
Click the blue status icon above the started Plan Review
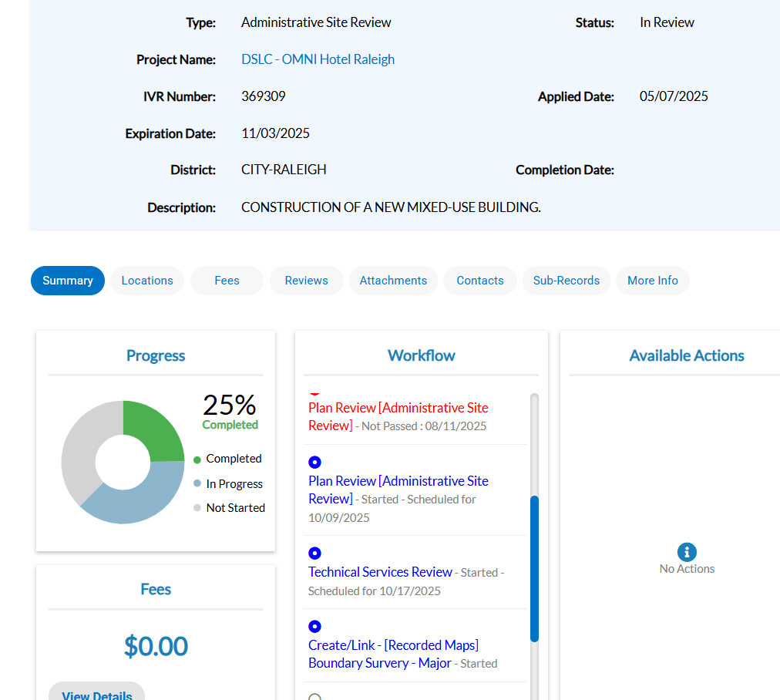314,463
